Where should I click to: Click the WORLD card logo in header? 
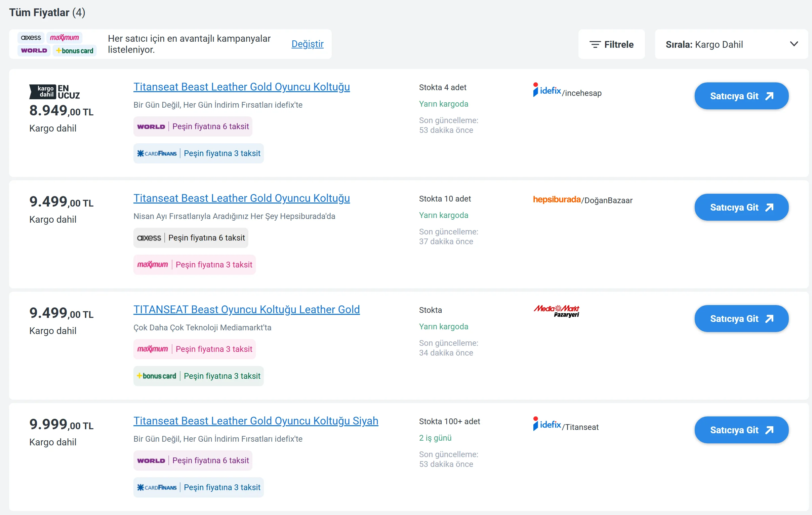click(34, 50)
